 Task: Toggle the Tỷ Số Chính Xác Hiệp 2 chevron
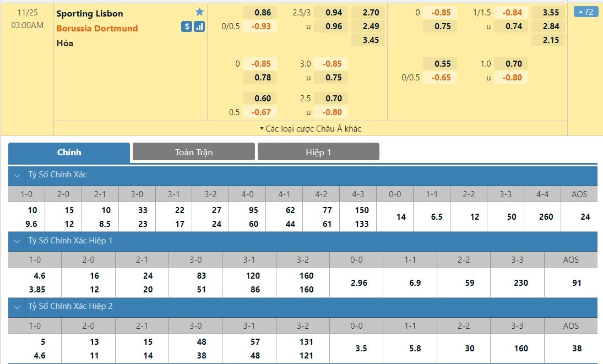[17, 306]
